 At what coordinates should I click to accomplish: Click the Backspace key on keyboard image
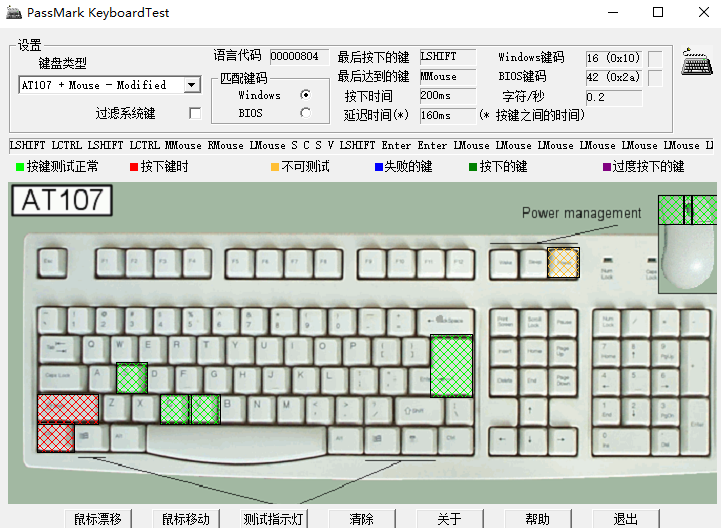(446, 321)
